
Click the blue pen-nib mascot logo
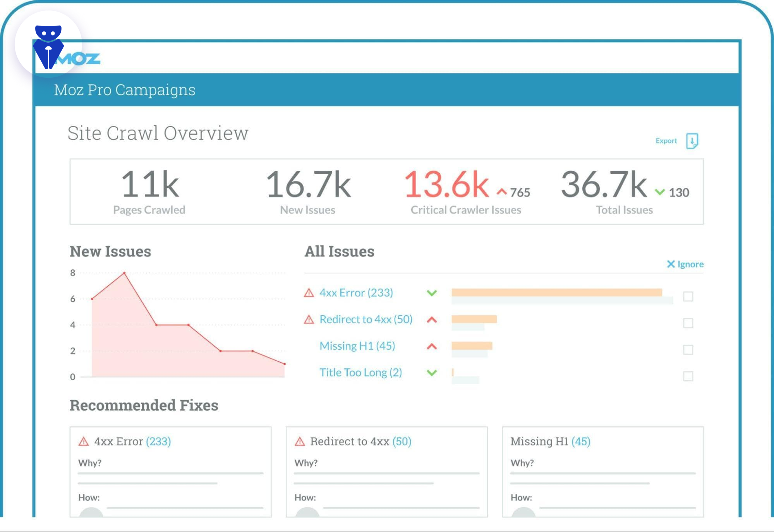click(48, 47)
